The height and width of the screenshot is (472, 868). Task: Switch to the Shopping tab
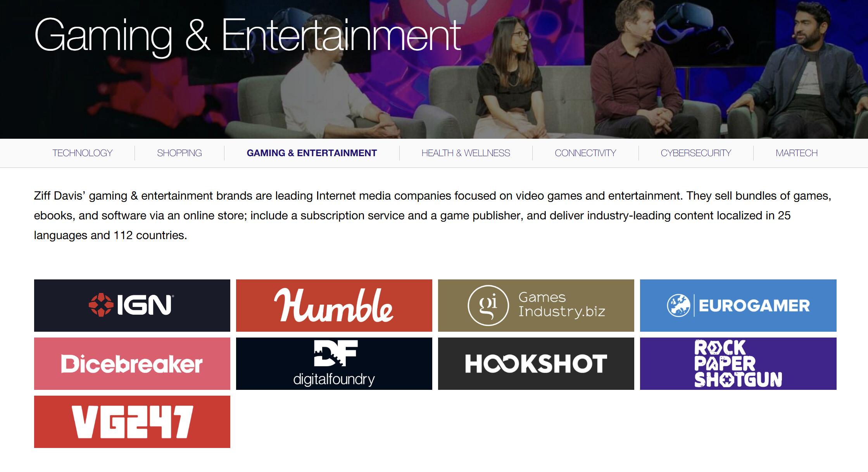point(179,153)
